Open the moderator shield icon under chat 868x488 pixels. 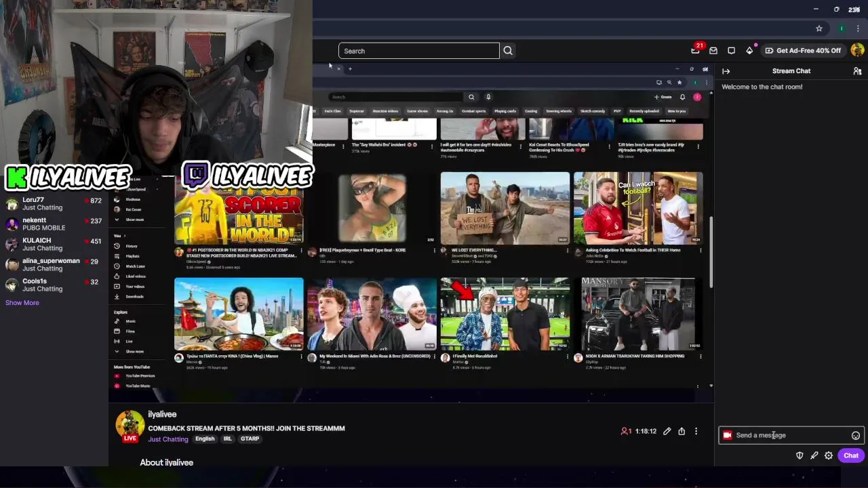[x=800, y=455]
